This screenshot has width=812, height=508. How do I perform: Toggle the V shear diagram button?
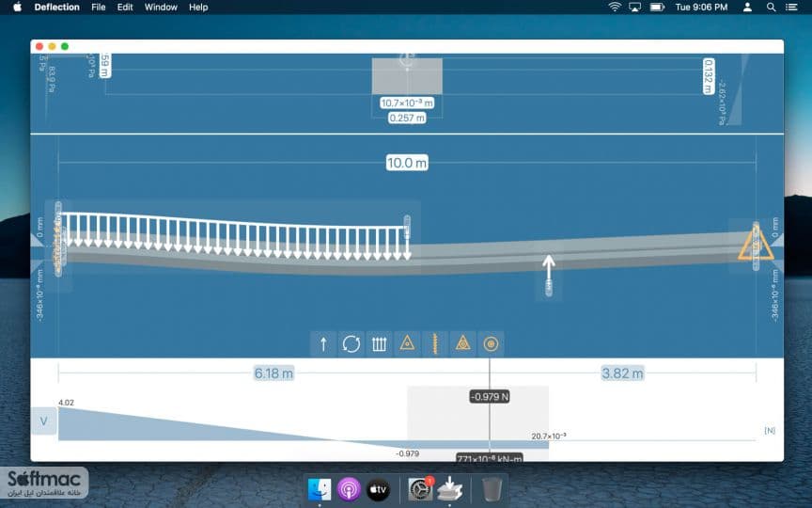coord(43,421)
